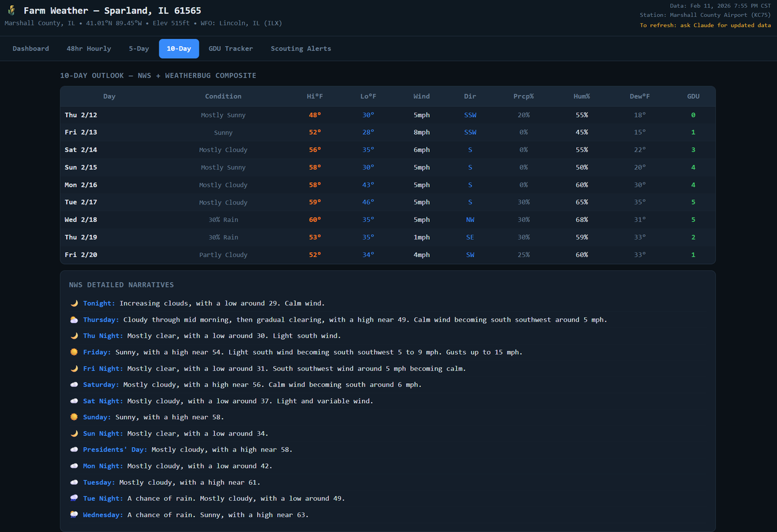Image resolution: width=777 pixels, height=532 pixels.
Task: Click the rain cloud icon beside Tue Night
Action: (x=74, y=498)
